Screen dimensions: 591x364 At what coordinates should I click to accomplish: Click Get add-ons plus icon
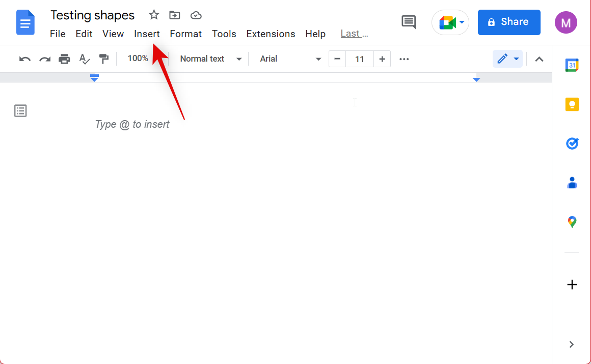click(572, 285)
